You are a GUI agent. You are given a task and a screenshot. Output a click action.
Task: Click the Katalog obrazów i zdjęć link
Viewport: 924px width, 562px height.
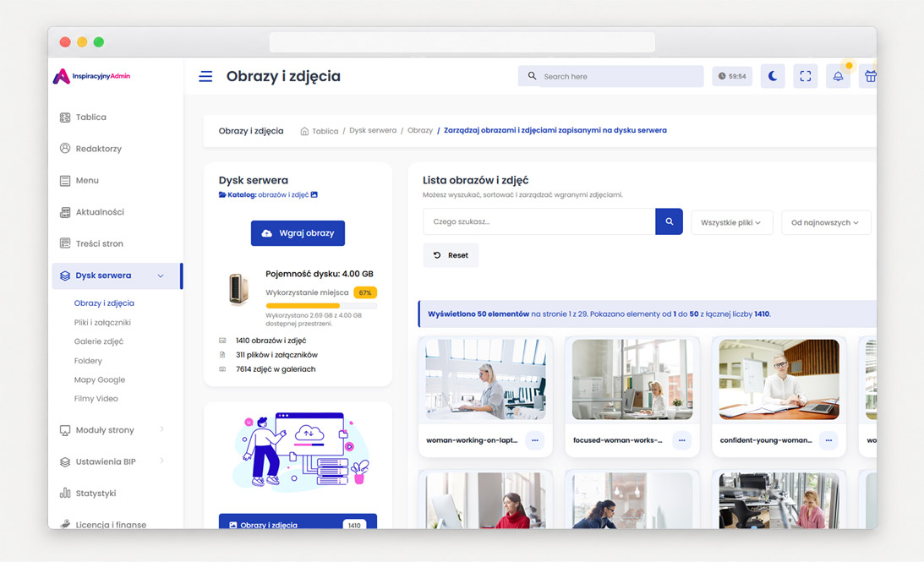tap(268, 194)
